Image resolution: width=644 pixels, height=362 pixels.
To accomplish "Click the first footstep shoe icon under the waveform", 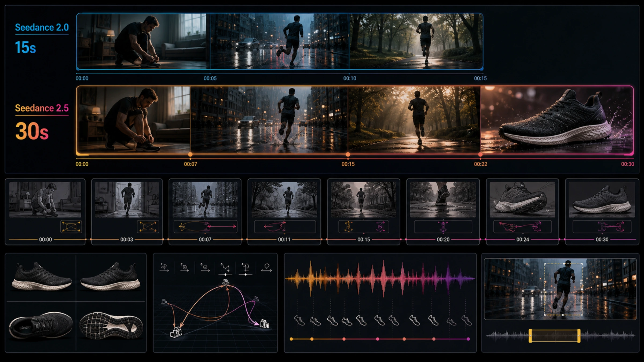I will pos(299,320).
